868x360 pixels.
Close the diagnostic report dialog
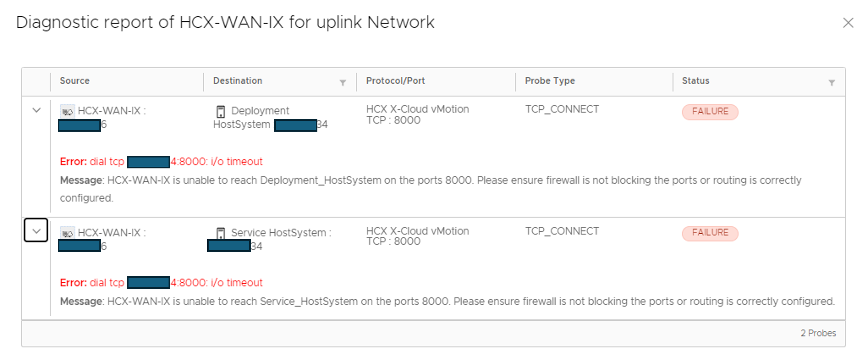(848, 23)
